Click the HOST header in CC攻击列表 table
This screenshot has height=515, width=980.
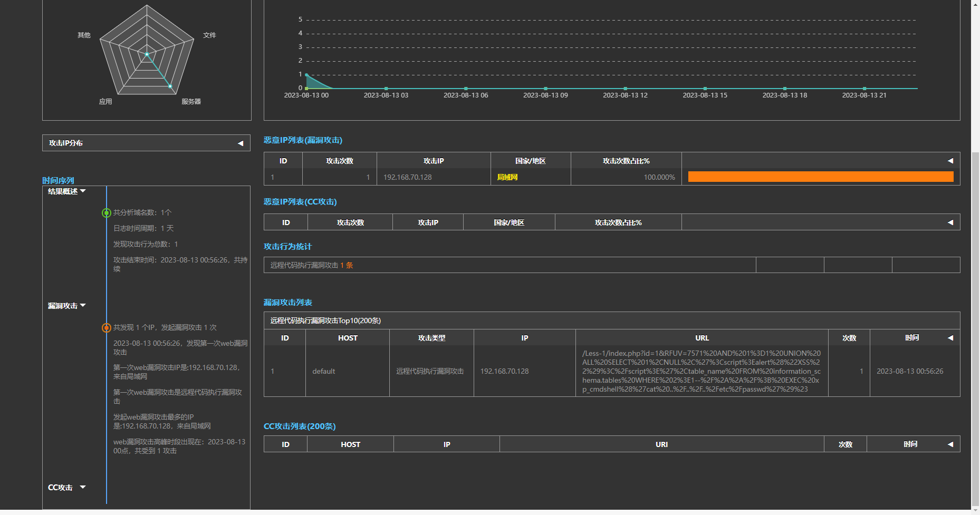pyautogui.click(x=350, y=444)
